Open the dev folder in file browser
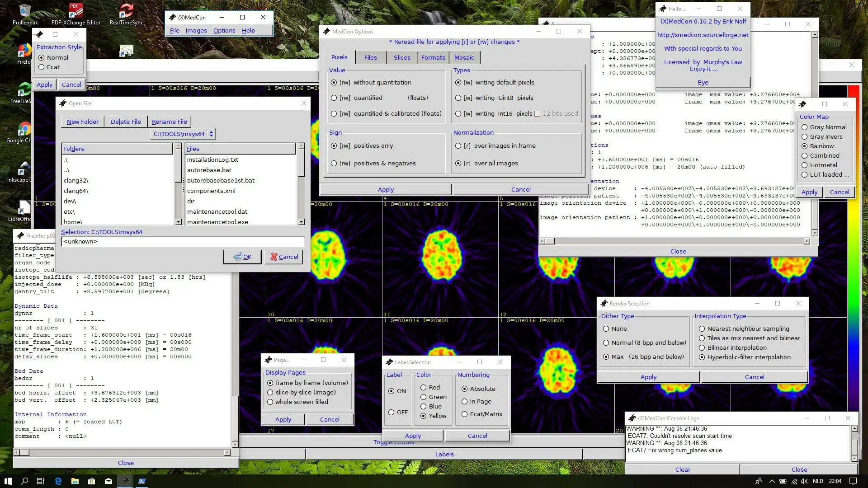The image size is (868, 488). click(x=70, y=201)
